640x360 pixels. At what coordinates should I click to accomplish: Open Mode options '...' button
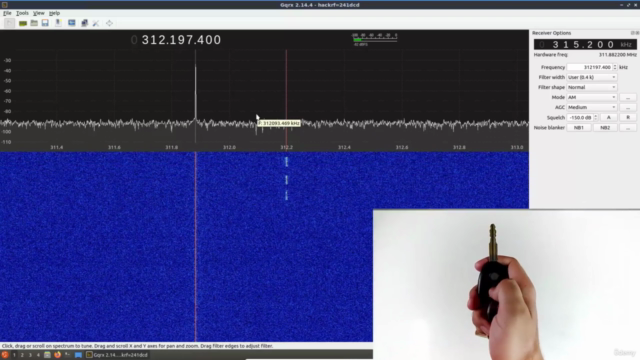click(x=628, y=97)
